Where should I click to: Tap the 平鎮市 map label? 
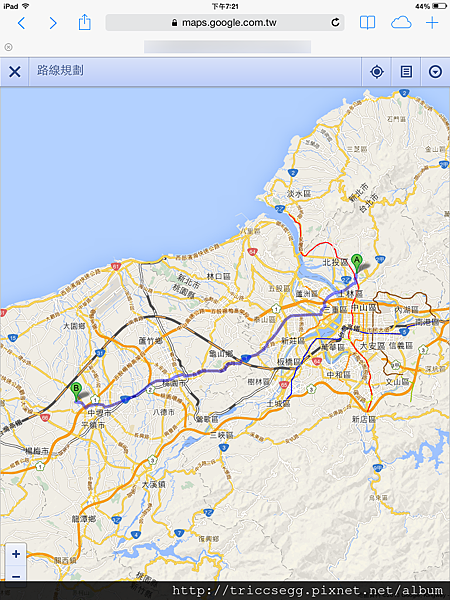click(93, 425)
